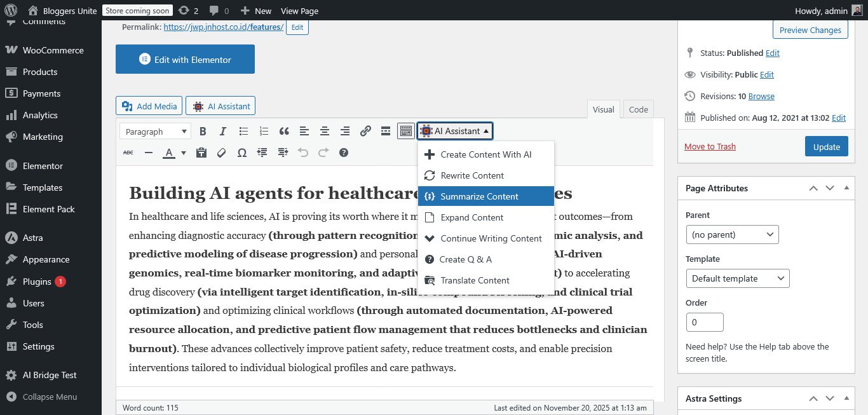Apply a bulleted list to the text

[243, 131]
